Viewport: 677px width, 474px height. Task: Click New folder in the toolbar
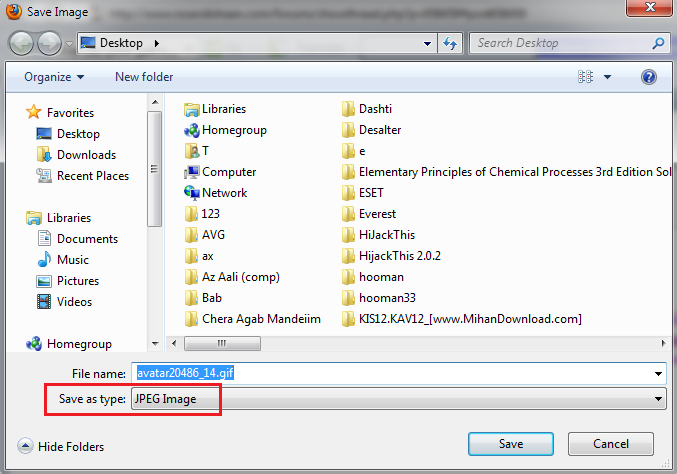(x=144, y=77)
